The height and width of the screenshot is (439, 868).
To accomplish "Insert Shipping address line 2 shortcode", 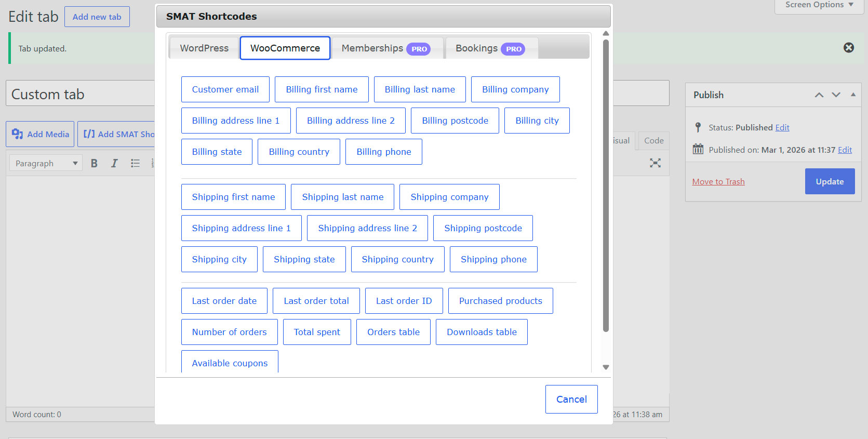I will [367, 228].
